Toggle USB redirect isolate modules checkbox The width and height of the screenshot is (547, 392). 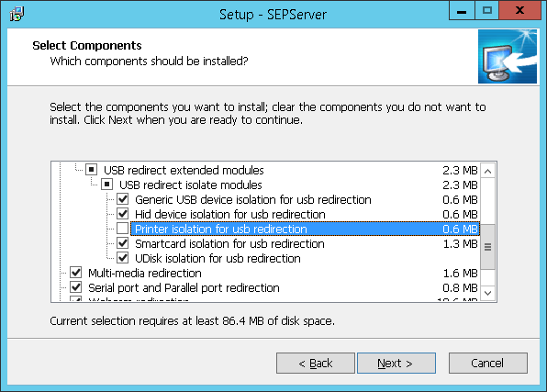point(106,185)
